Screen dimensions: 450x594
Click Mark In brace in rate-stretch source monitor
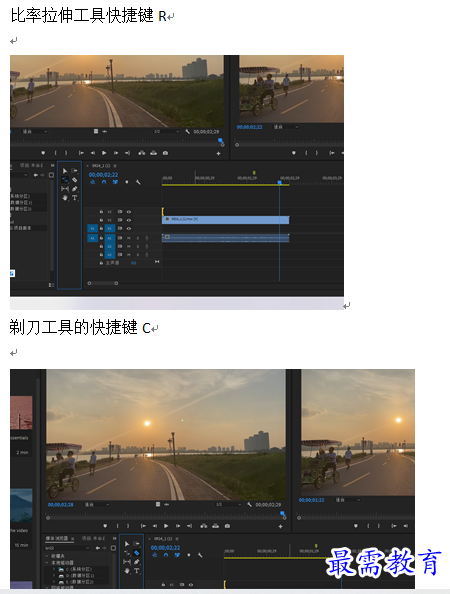[x=55, y=153]
